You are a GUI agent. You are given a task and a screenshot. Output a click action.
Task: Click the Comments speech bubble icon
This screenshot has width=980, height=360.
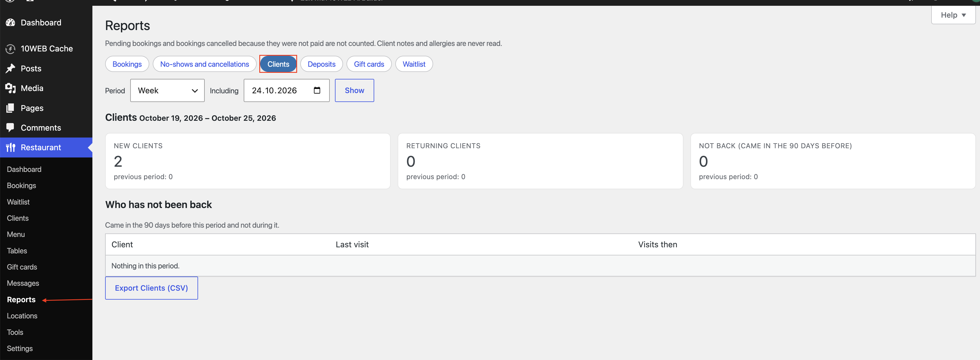pyautogui.click(x=10, y=128)
